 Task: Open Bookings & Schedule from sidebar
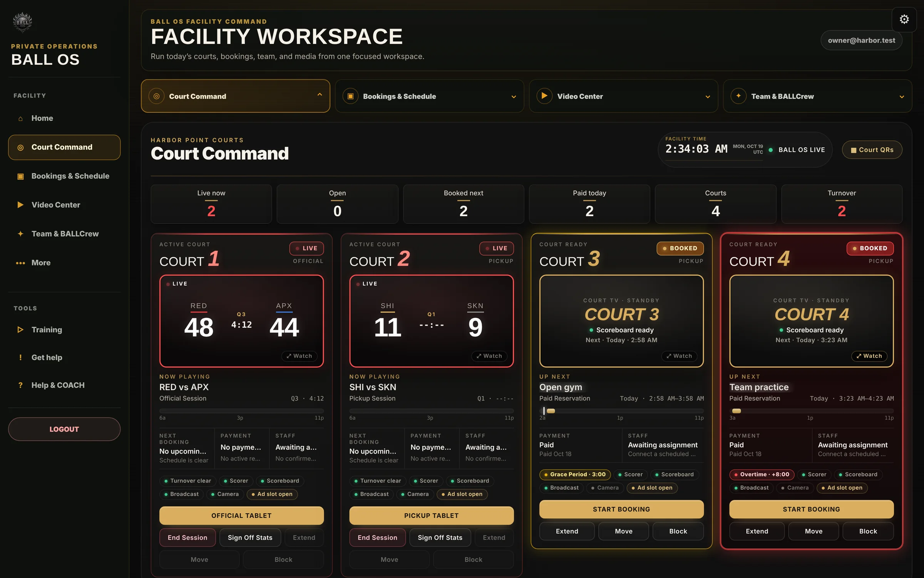[64, 176]
